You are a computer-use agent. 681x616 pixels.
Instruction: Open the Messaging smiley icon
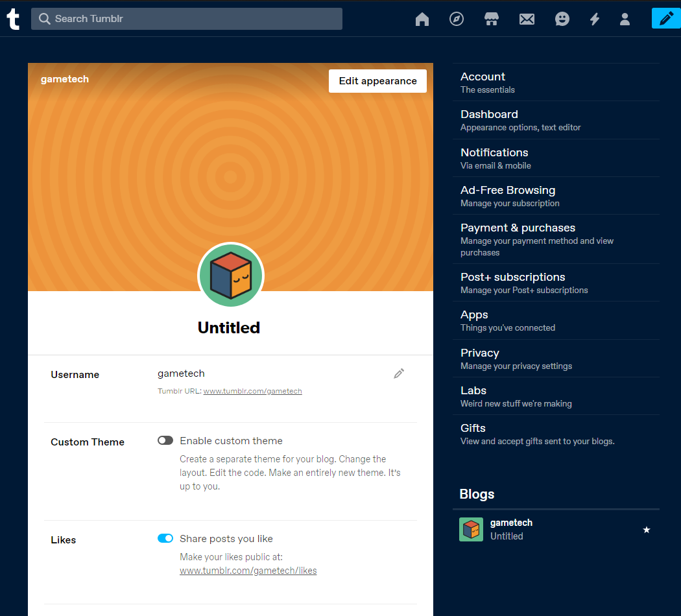(x=562, y=19)
